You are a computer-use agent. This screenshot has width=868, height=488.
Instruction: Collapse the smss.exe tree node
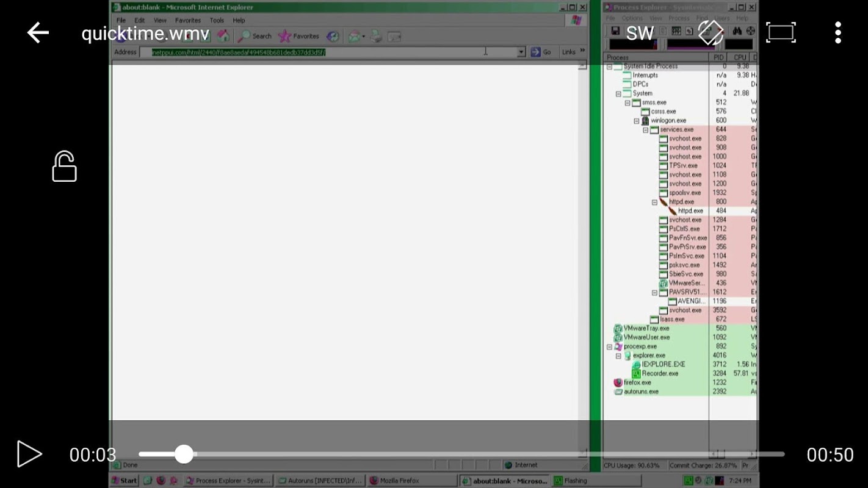click(x=627, y=102)
